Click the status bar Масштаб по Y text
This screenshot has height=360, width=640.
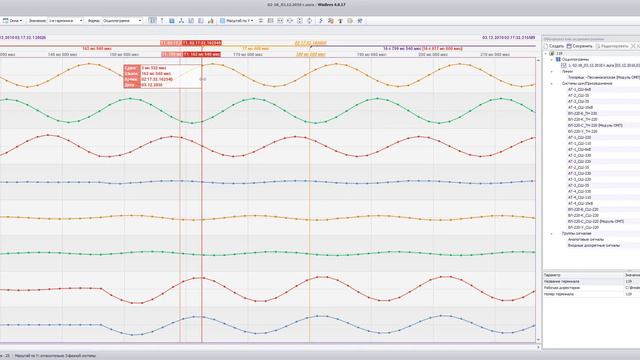coord(56,356)
